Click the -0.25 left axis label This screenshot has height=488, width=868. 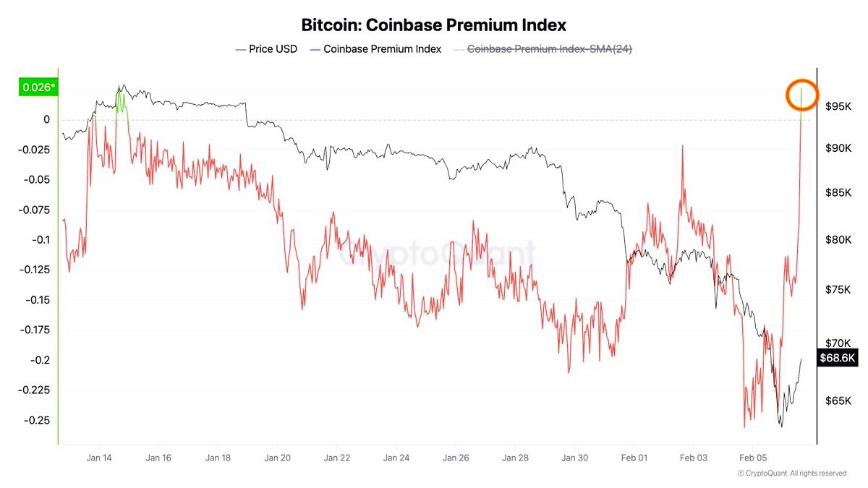(38, 420)
